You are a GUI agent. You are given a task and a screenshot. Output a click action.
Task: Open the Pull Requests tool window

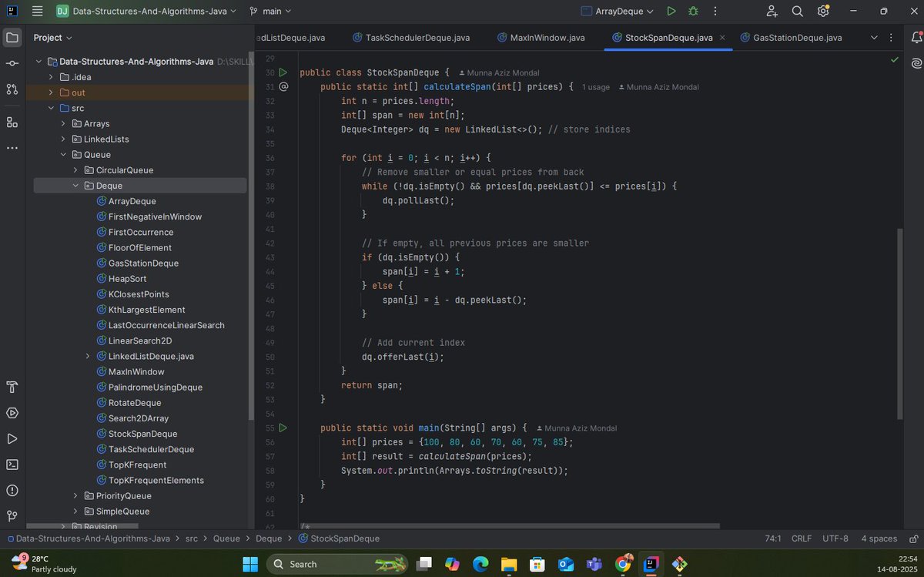12,89
